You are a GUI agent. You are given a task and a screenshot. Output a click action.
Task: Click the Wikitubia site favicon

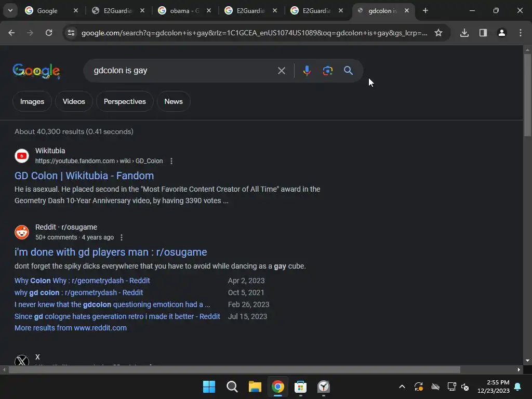(x=22, y=156)
